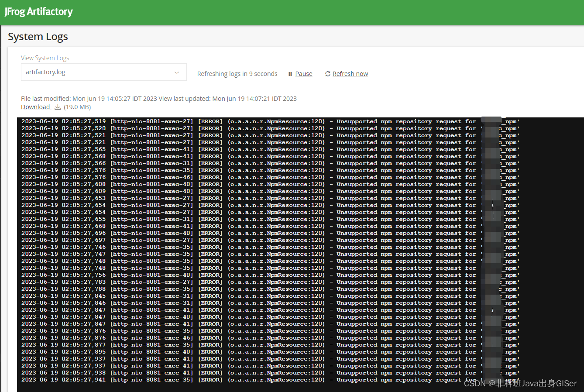584x392 pixels.
Task: Click log line timestamped 02:05:27,519
Action: 271,121
